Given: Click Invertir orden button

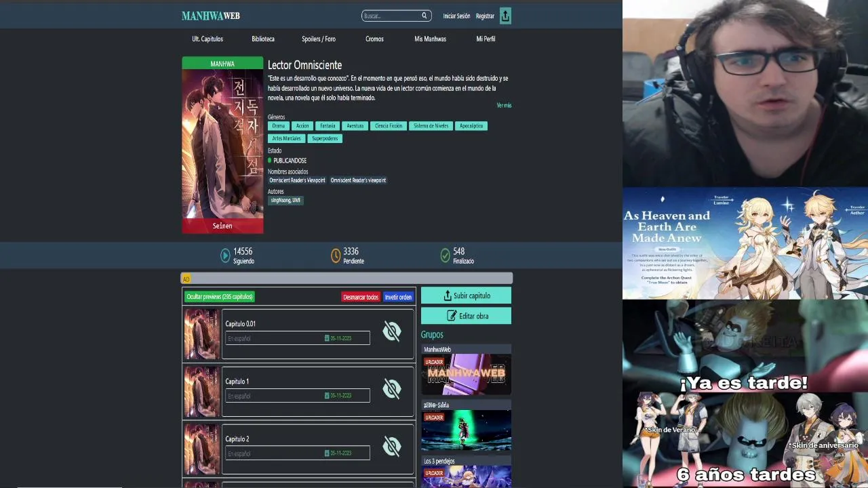Looking at the screenshot, I should tap(398, 297).
